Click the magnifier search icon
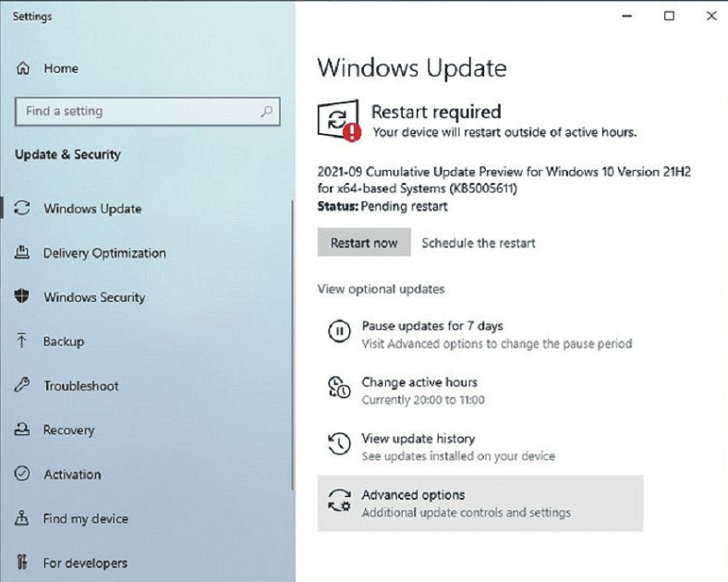 tap(266, 112)
